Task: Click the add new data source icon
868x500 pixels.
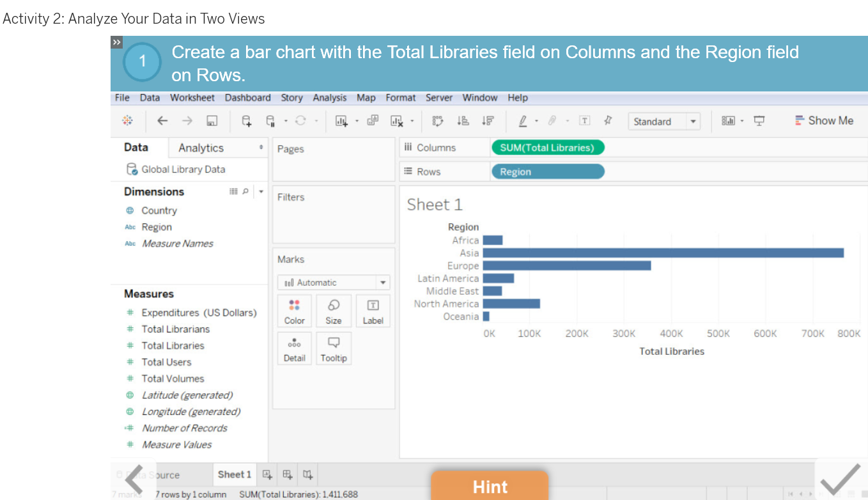Action: pos(246,121)
